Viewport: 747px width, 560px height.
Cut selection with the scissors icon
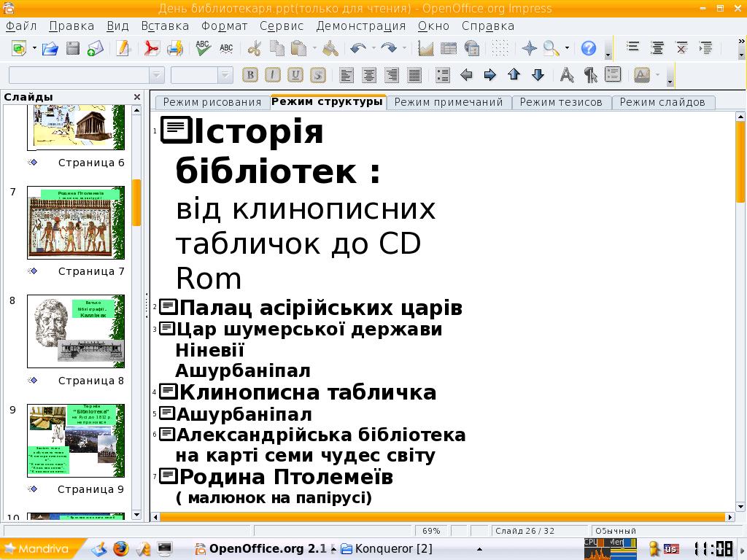point(255,48)
